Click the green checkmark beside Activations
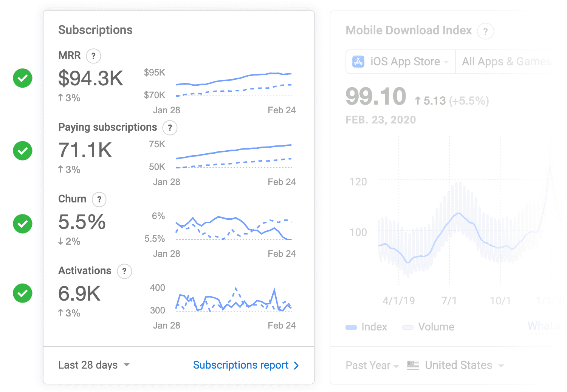 tap(22, 293)
